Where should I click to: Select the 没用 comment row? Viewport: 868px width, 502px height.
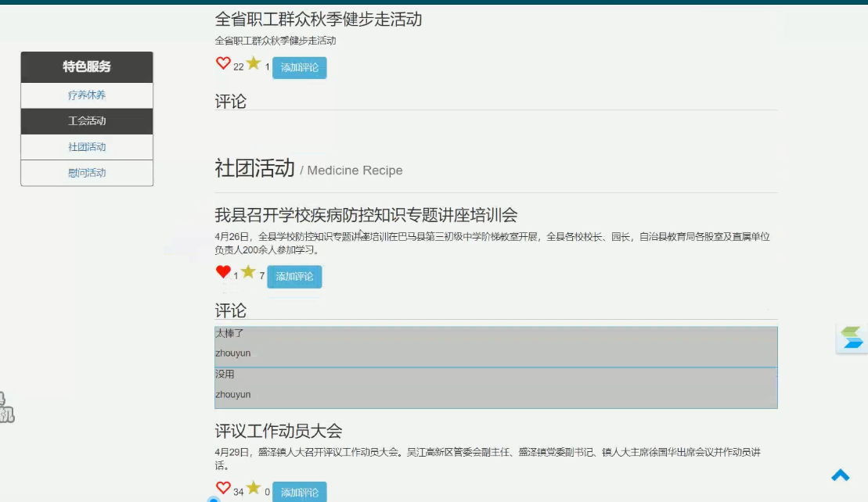pos(495,385)
